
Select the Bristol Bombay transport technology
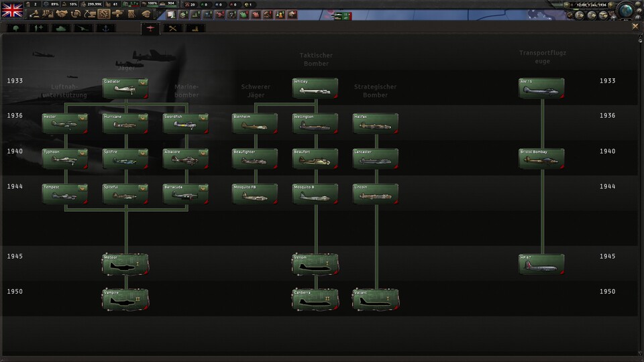[541, 158]
